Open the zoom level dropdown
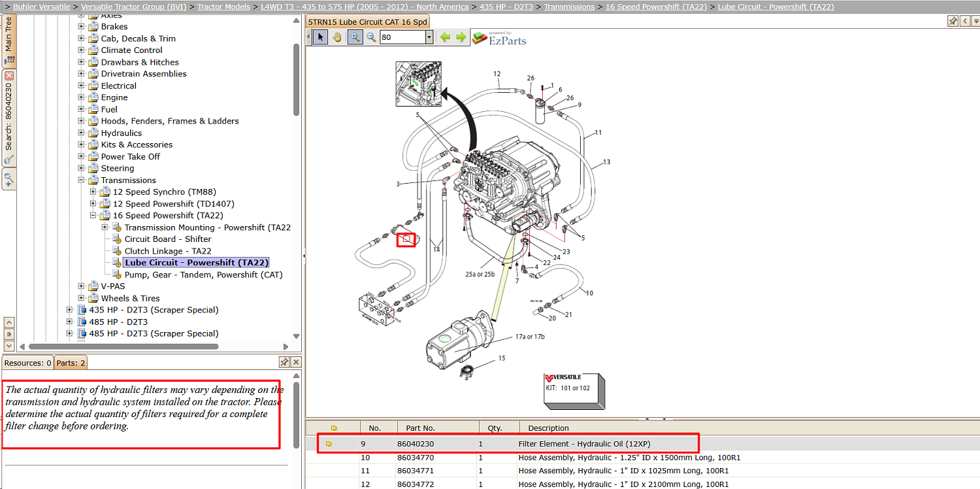This screenshot has width=980, height=489. 429,37
